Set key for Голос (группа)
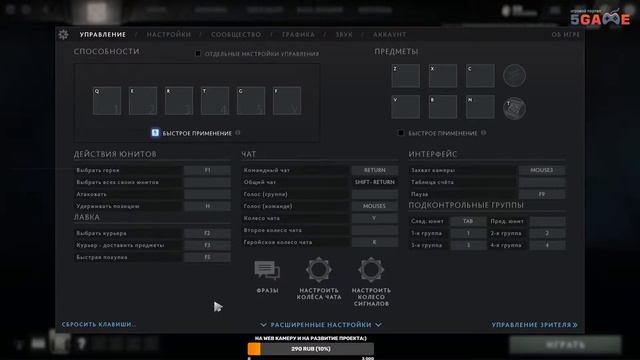 (375, 194)
